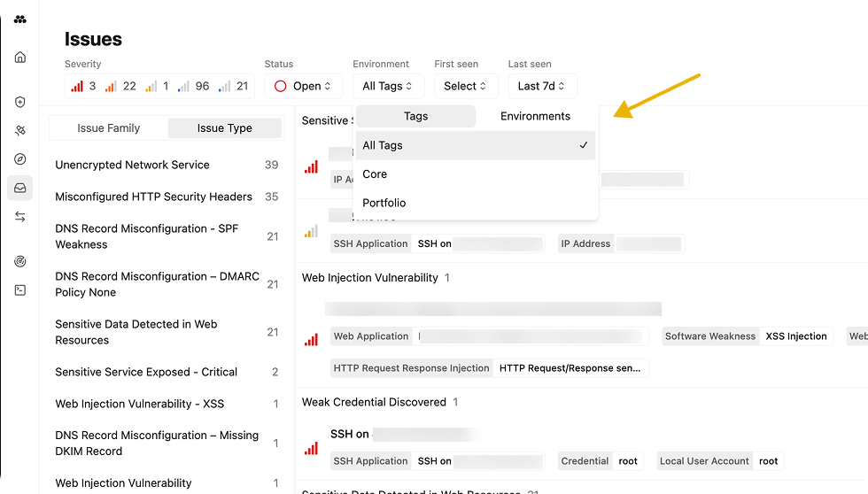This screenshot has width=868, height=494.
Task: Toggle the high severity filter showing 22
Action: point(120,86)
